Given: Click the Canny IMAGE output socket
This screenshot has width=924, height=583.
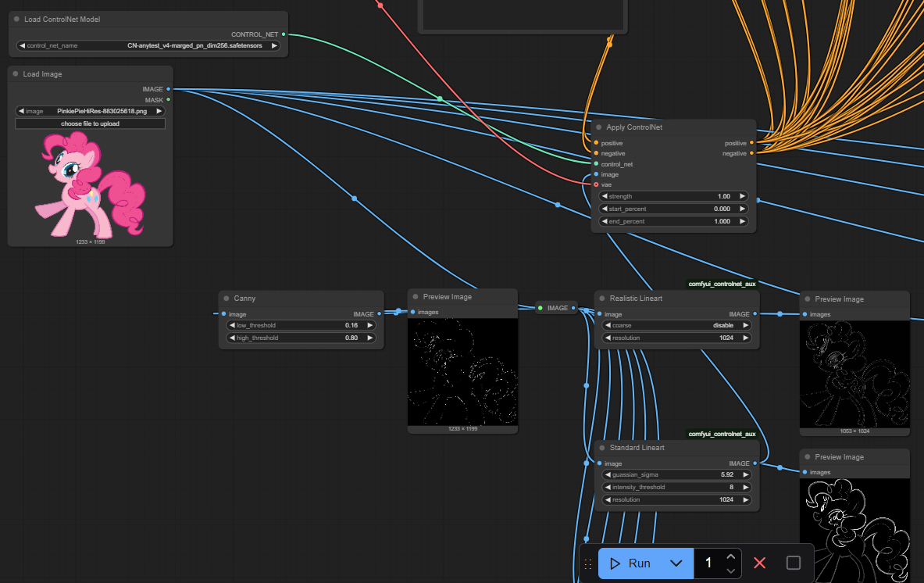Looking at the screenshot, I should [x=379, y=313].
